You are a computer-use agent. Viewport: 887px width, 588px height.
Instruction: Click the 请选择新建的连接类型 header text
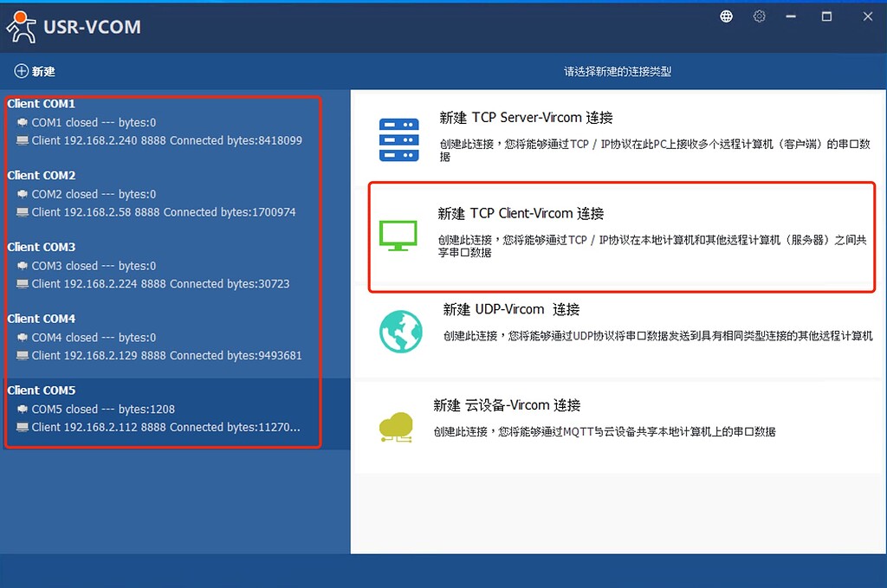click(x=617, y=72)
